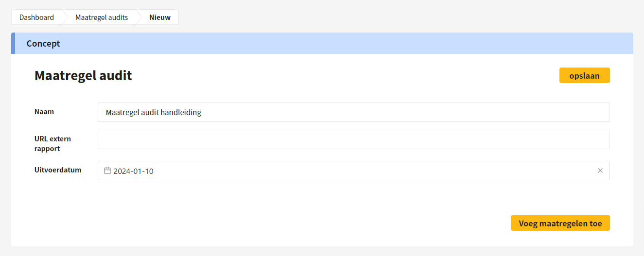Viewport: 644px width, 256px height.
Task: Click the Maatregel audit page heading
Action: point(83,75)
